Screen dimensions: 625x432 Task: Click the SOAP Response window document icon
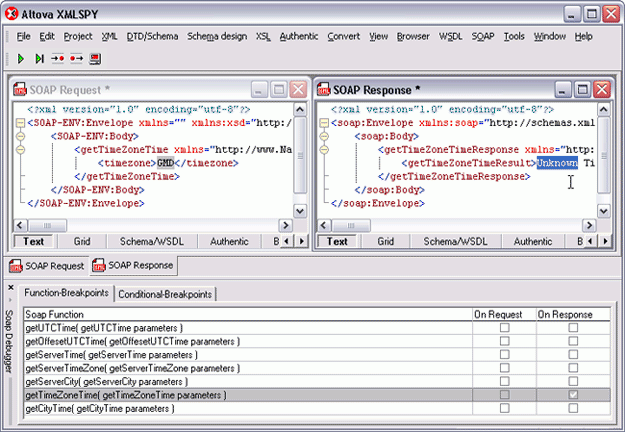[324, 89]
